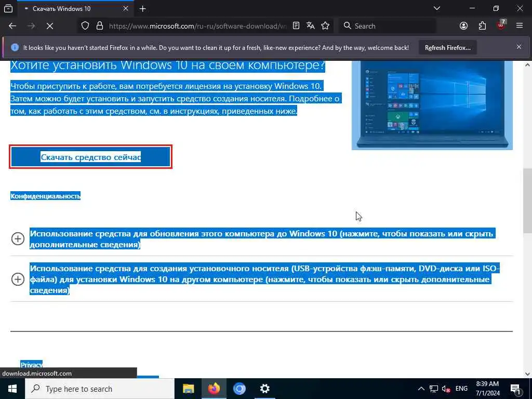Minimize the Firefox window
The width and height of the screenshot is (532, 399).
coord(472,8)
